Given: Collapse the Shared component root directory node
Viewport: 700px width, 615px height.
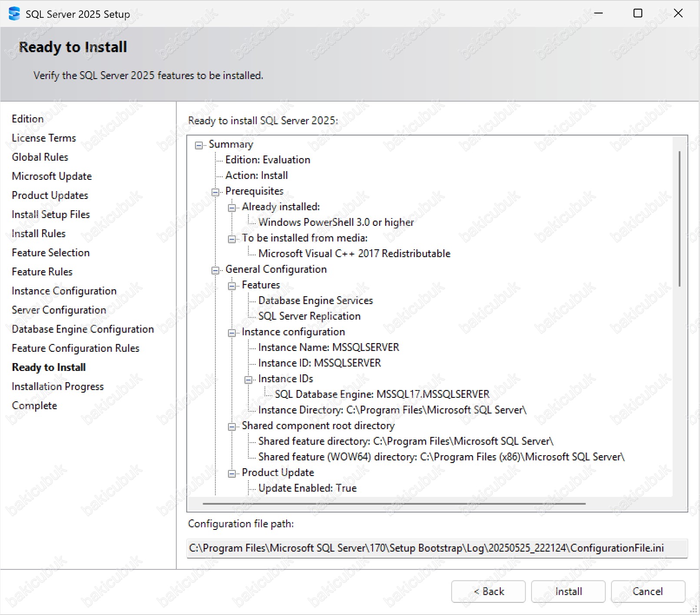Looking at the screenshot, I should pyautogui.click(x=231, y=427).
